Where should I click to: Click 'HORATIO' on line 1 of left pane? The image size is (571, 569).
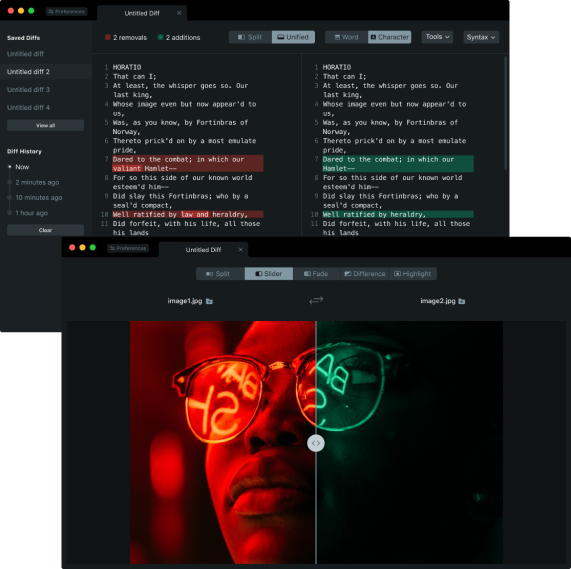[127, 67]
